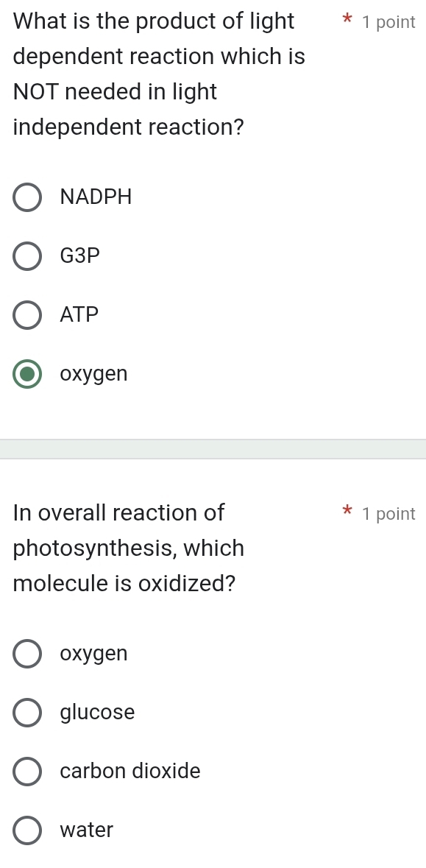Screen dimensions: 426x868
Task: Click the G3P answer label text
Action: pos(79,256)
